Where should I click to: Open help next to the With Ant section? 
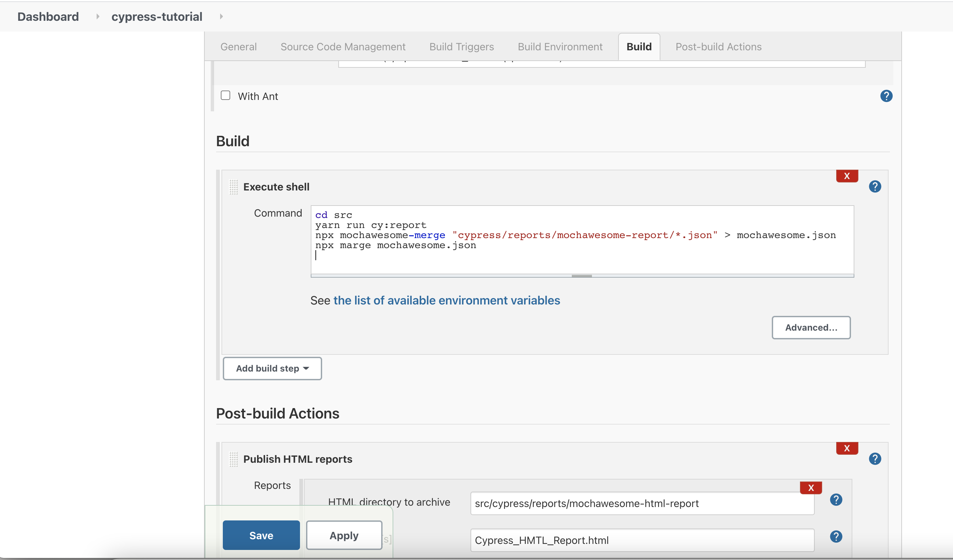(886, 96)
